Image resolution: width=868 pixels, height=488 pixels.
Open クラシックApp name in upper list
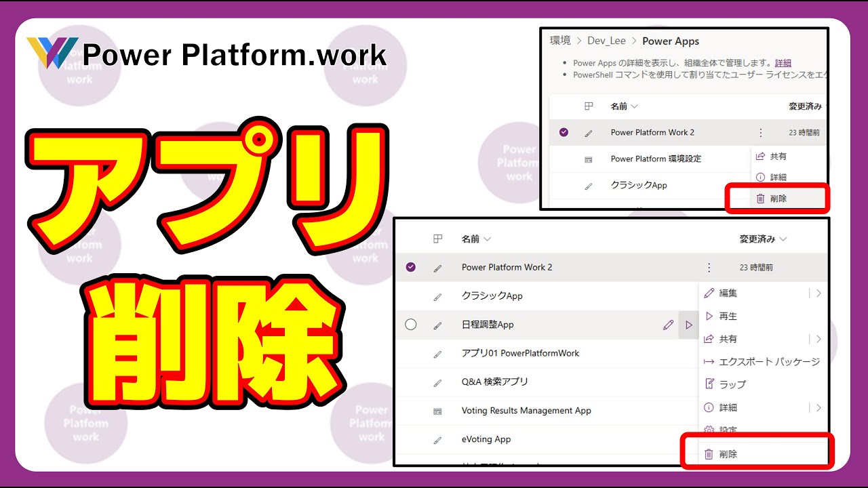pos(639,185)
